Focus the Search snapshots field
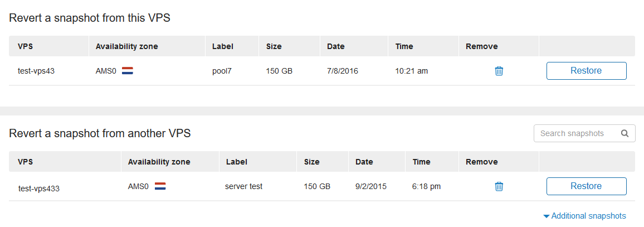The height and width of the screenshot is (227, 644). [584, 134]
